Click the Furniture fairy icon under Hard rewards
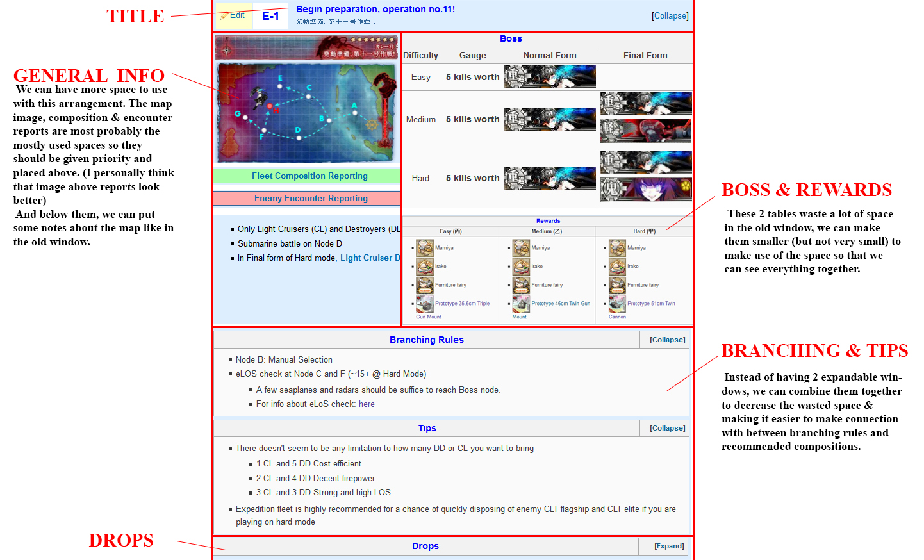This screenshot has height=560, width=924. [617, 285]
